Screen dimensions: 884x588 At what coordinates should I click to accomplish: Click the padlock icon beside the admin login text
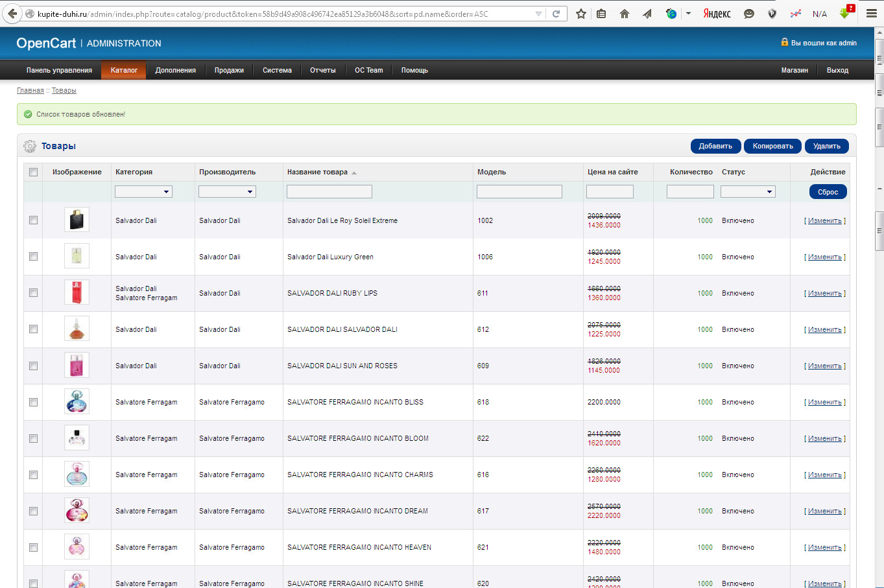[785, 42]
